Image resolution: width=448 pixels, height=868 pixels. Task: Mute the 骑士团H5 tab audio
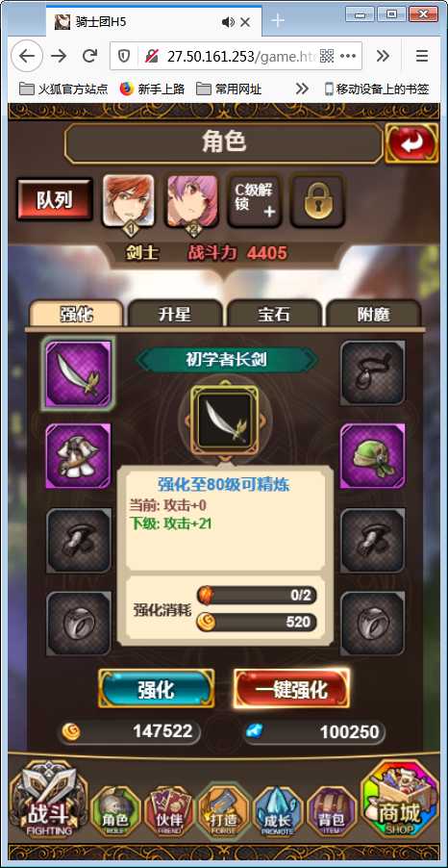pyautogui.click(x=228, y=22)
